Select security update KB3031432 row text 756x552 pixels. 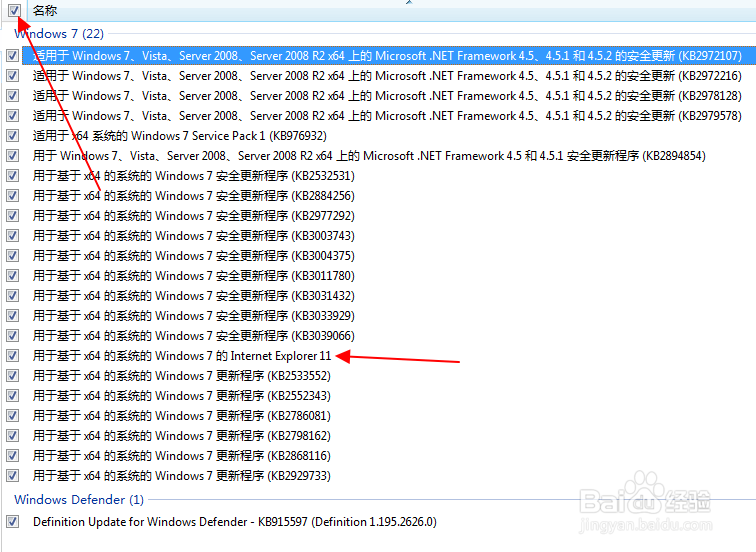[x=194, y=296]
